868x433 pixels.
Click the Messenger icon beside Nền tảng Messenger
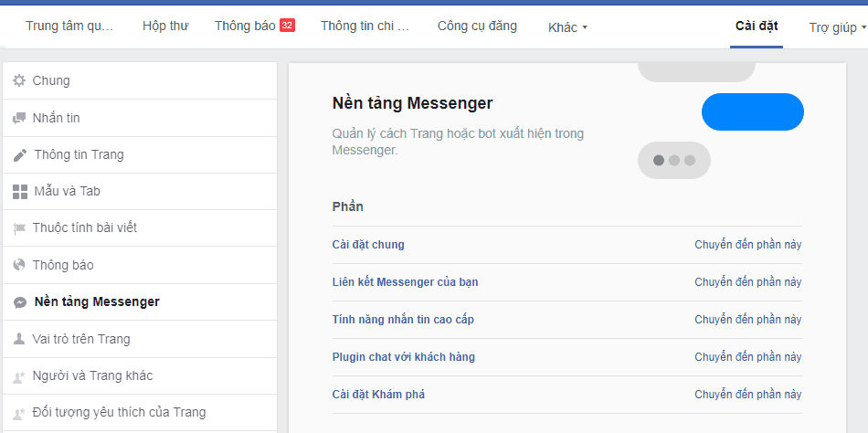(x=19, y=302)
